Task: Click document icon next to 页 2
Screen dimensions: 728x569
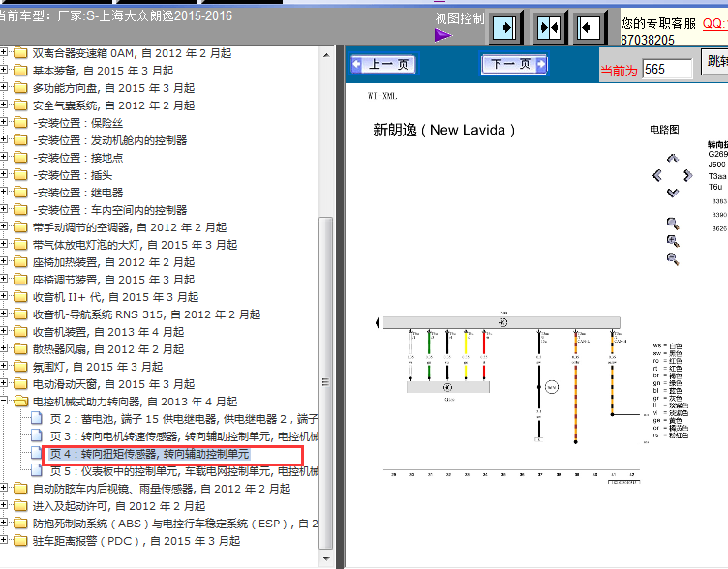Action: [37, 419]
